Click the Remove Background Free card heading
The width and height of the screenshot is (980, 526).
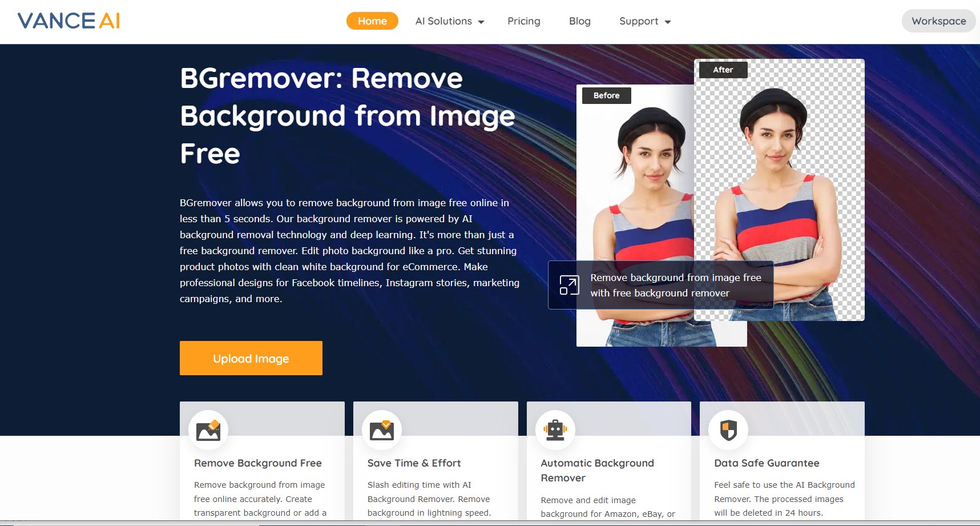click(x=257, y=463)
